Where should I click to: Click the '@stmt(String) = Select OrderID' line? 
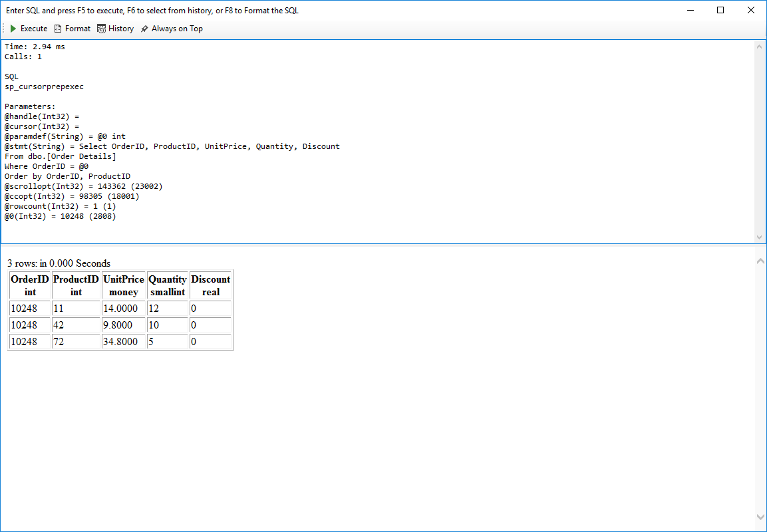pyautogui.click(x=172, y=146)
